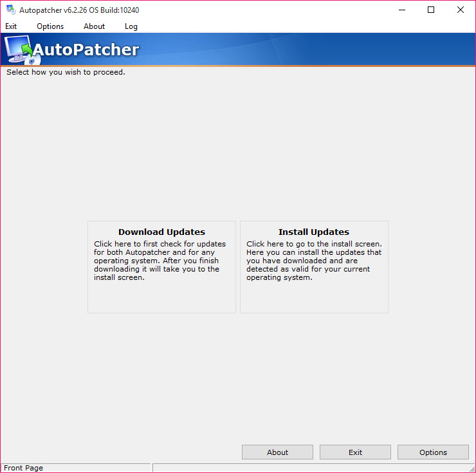This screenshot has width=476, height=473.
Task: Click the Autopatcher title bar app icon
Action: tap(11, 10)
